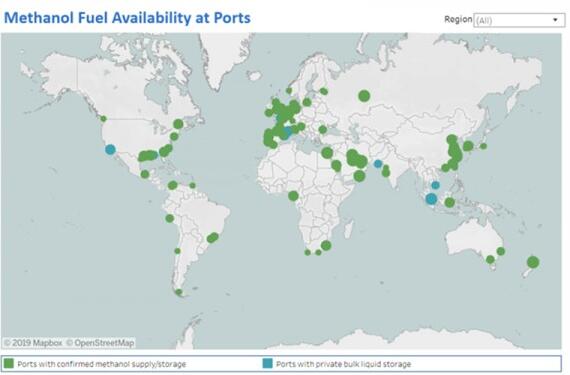The image size is (570, 375).
Task: Select the green marker in central Russia
Action: (364, 96)
